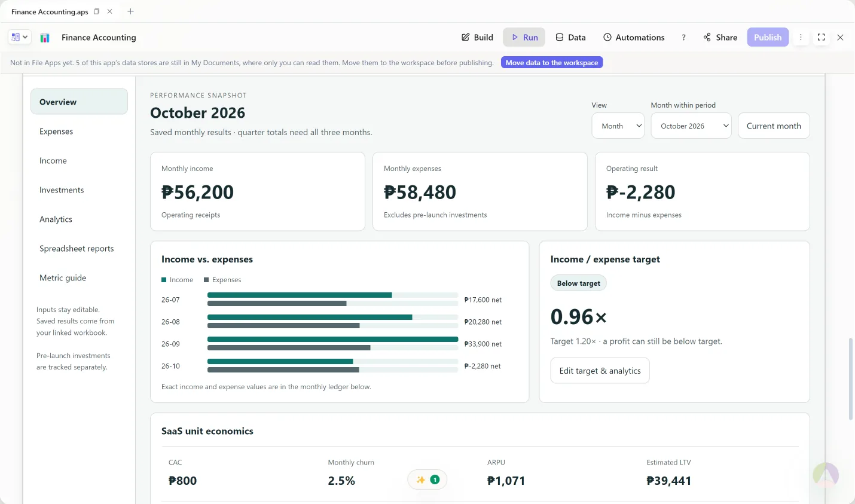Viewport: 855px width, 504px height.
Task: Open Investments in the sidebar
Action: [x=79, y=190]
